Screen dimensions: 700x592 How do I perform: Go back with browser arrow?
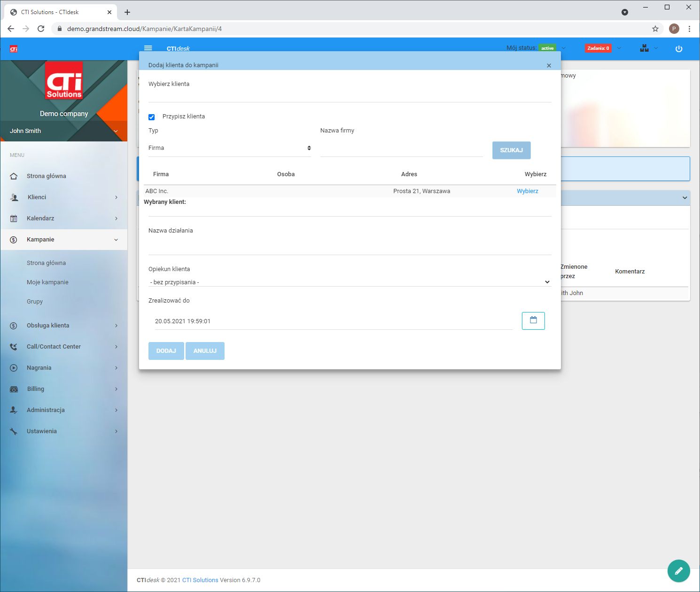(x=11, y=29)
